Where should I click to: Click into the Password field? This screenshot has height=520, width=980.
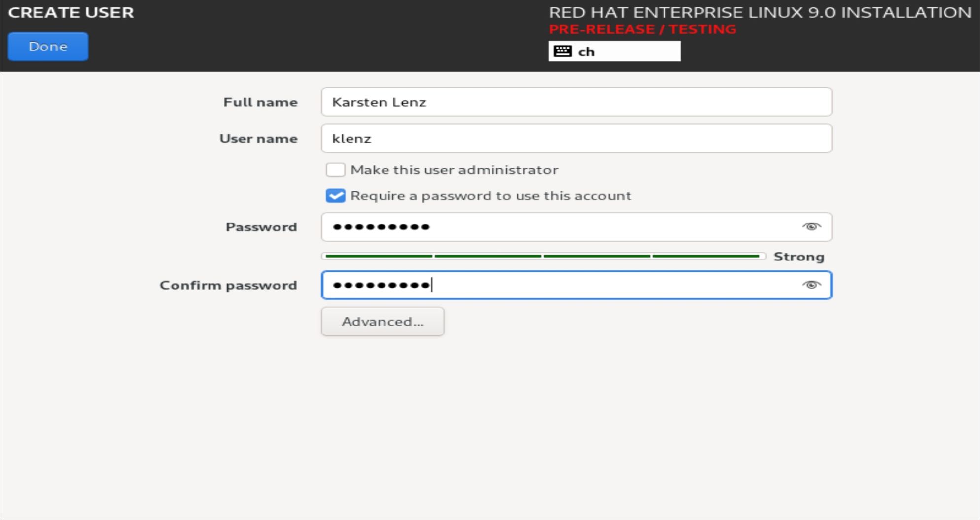click(x=576, y=227)
